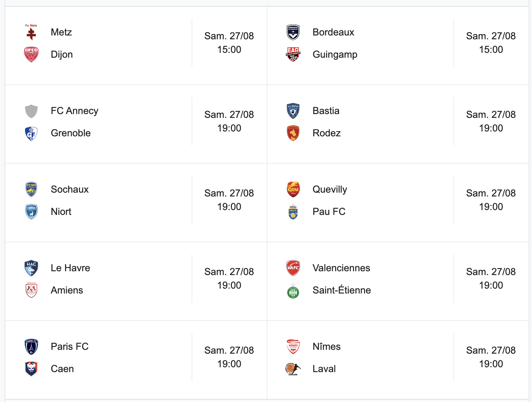Click the grey FC Annecy placeholder shield
Screen dimensions: 532x402
coord(31,111)
